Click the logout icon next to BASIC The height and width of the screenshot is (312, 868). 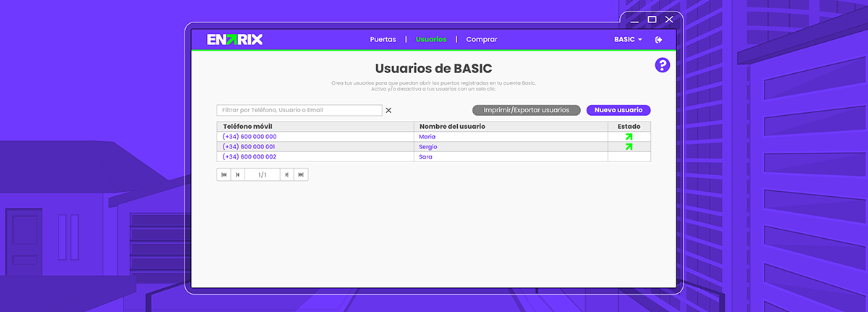(x=659, y=40)
